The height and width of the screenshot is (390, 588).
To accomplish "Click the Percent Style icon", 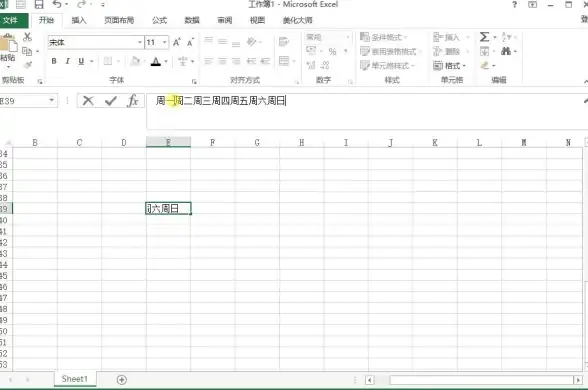I will coord(333,51).
